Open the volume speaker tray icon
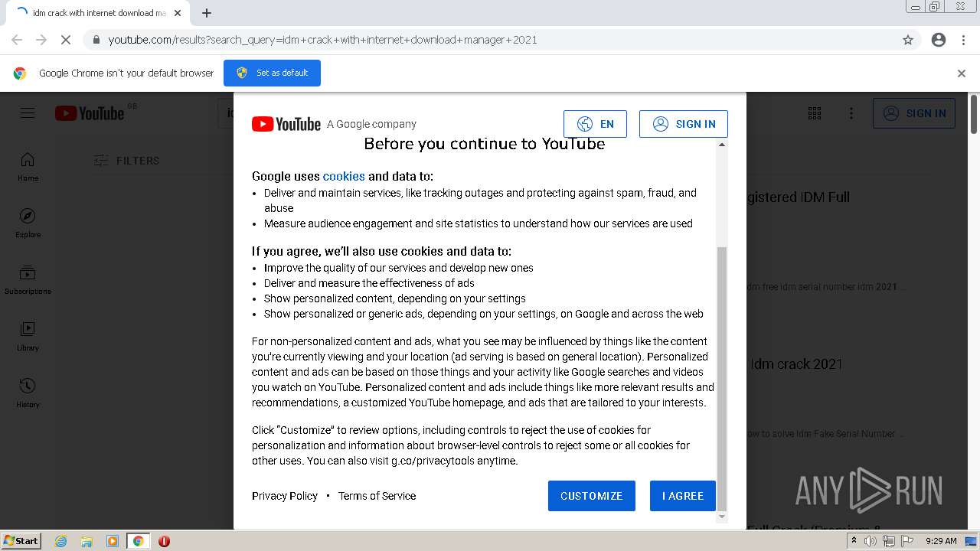This screenshot has width=980, height=551. [871, 541]
